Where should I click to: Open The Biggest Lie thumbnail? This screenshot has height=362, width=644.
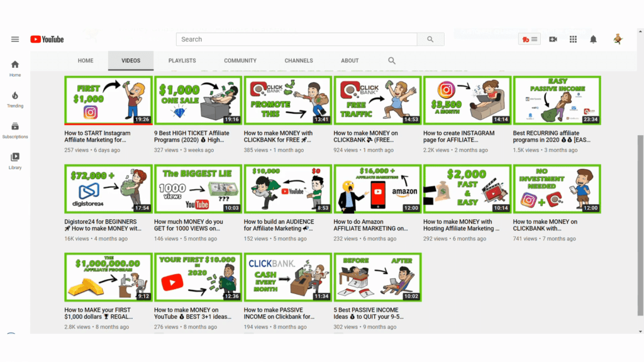(198, 189)
